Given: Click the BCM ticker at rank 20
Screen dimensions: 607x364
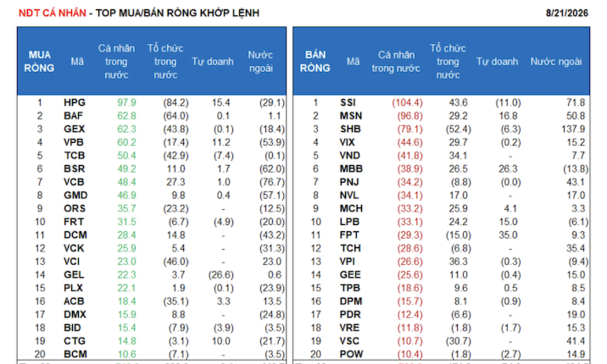Looking at the screenshot, I should 75,354.
